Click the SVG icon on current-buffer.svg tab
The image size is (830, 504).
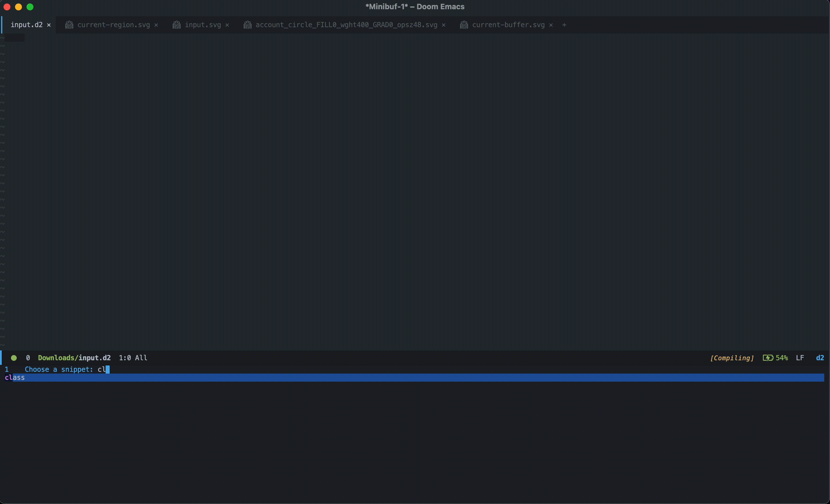(464, 25)
